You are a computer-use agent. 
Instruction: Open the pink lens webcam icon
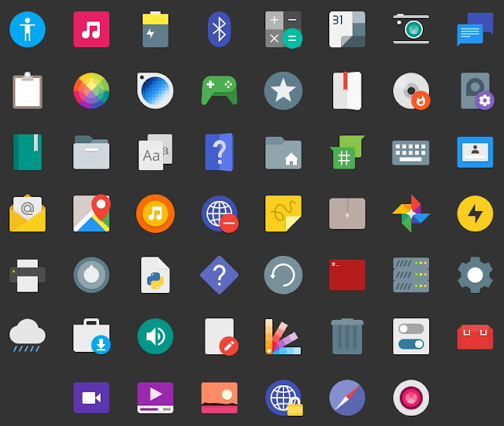click(x=411, y=398)
